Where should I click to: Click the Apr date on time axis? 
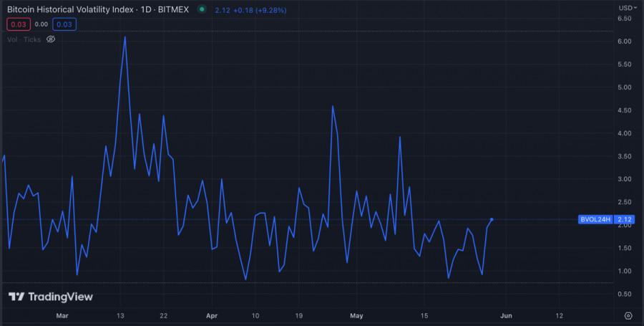pos(211,315)
